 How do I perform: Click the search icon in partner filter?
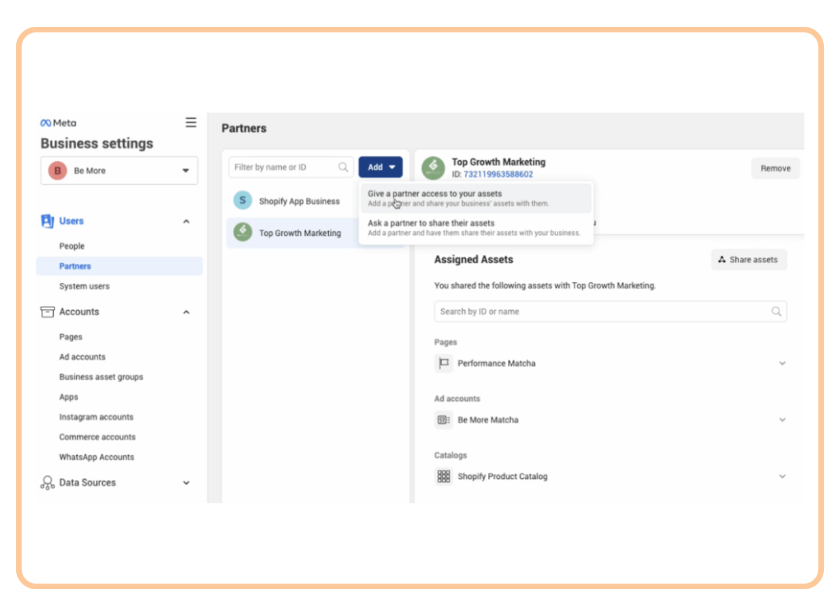[343, 167]
